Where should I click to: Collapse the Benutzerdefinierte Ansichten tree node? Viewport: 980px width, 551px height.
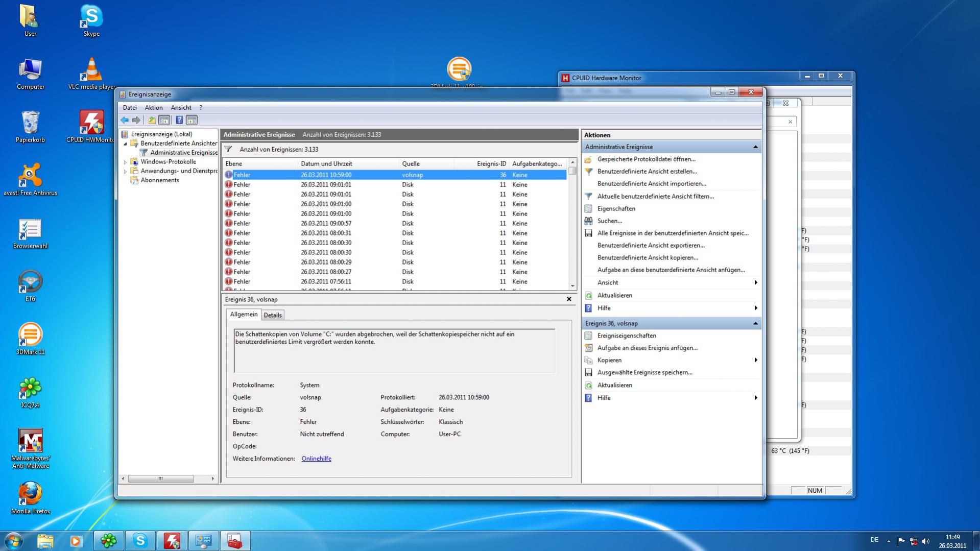[x=125, y=143]
